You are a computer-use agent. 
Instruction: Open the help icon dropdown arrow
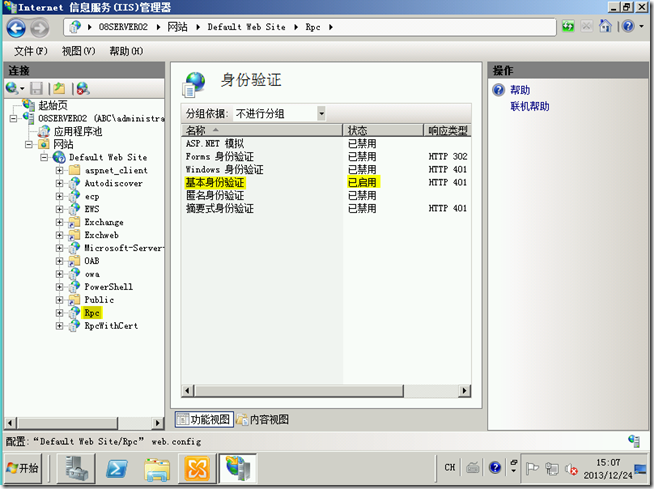pos(641,26)
